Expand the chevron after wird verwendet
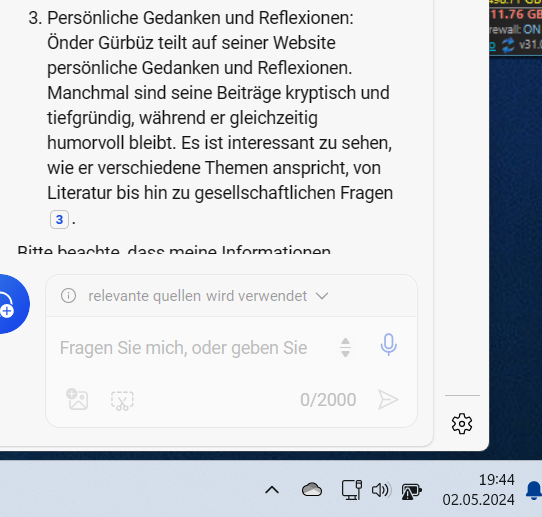Image resolution: width=542 pixels, height=517 pixels. click(322, 296)
